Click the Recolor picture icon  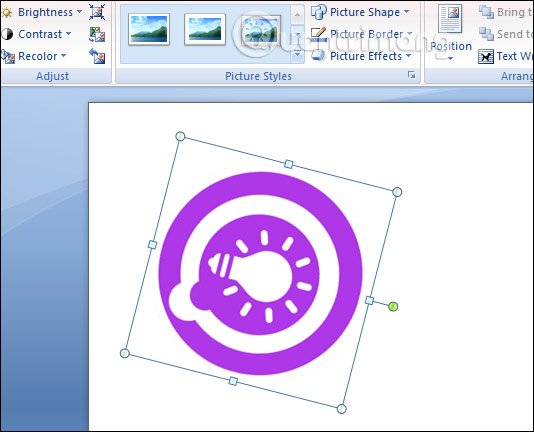7,56
